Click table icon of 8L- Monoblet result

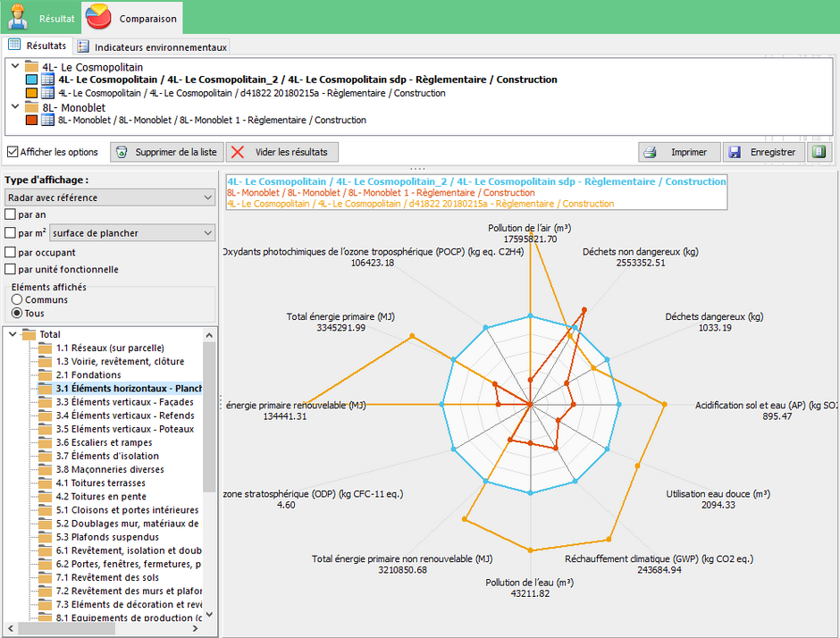pyautogui.click(x=47, y=120)
